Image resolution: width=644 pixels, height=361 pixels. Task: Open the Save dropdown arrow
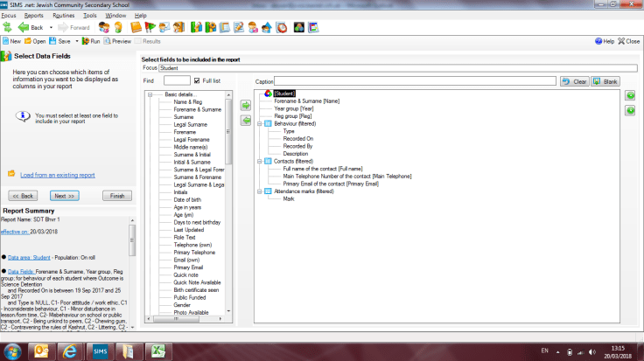click(x=76, y=41)
